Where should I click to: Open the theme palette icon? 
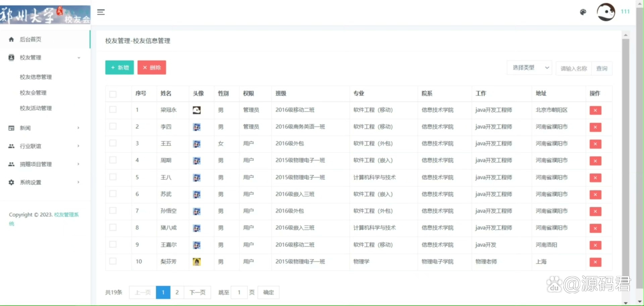click(x=583, y=12)
